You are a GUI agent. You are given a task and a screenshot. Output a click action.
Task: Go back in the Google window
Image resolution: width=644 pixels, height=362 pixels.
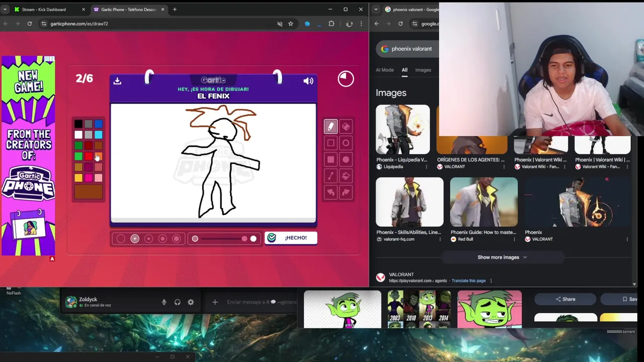pos(376,24)
